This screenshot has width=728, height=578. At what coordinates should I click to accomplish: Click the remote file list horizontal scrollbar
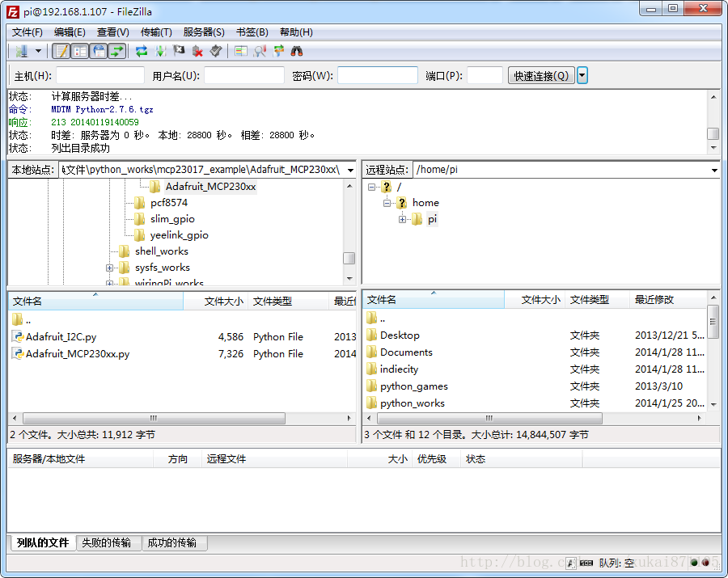click(489, 418)
